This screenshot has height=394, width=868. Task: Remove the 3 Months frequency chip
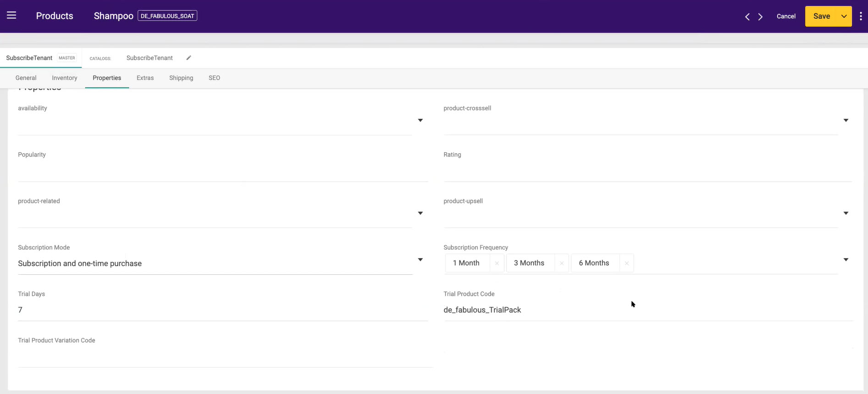(562, 263)
